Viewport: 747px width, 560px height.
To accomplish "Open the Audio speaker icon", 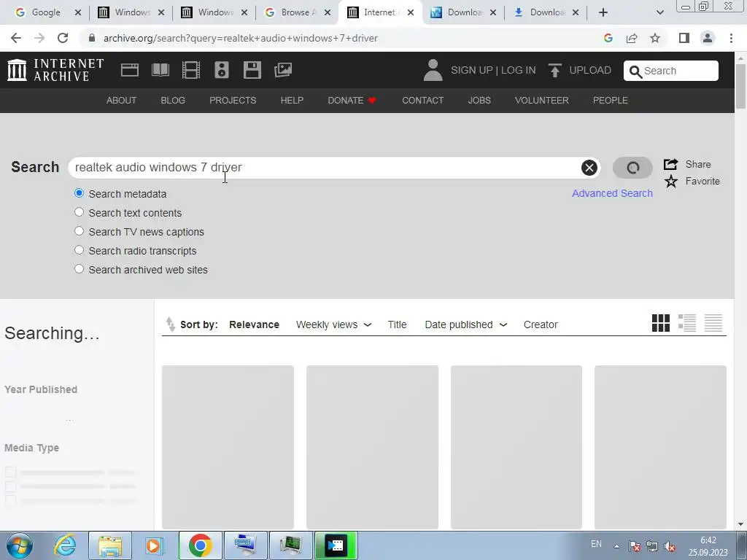I will tap(222, 70).
